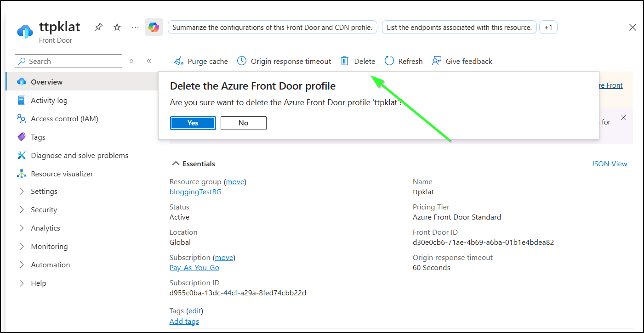Click the Copilot icon next to the title
The width and height of the screenshot is (644, 333).
154,28
